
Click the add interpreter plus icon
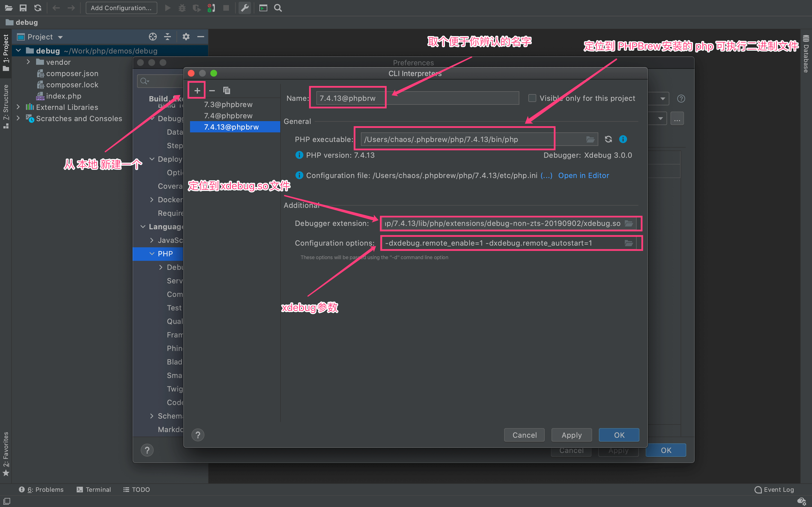(197, 90)
